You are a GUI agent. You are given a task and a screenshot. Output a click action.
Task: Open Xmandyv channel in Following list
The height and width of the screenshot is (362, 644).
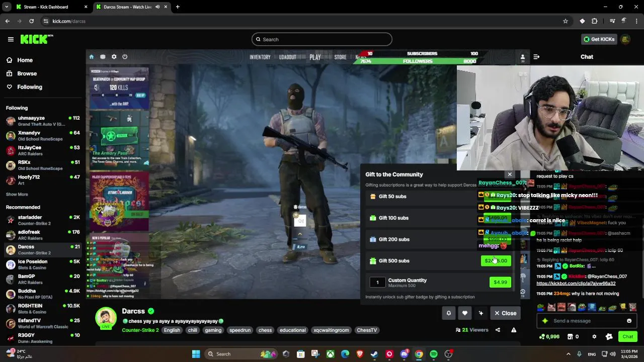43,136
